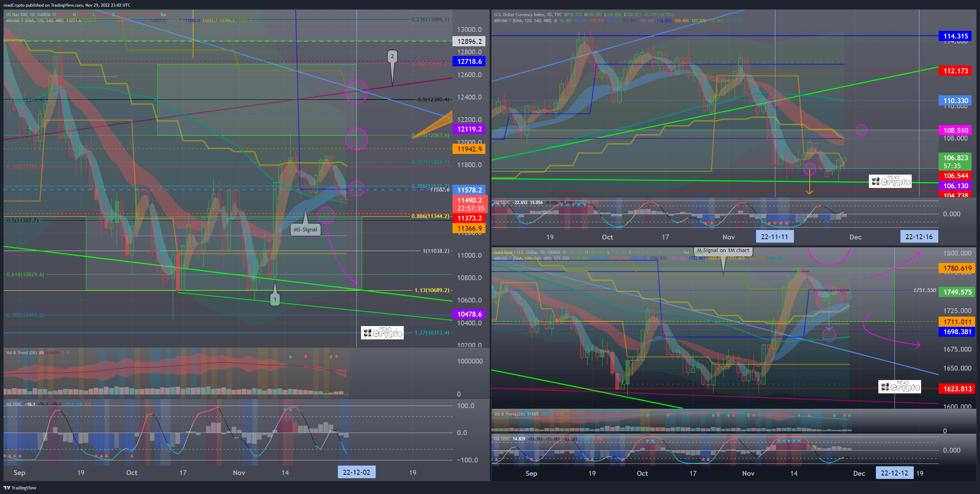The height and width of the screenshot is (494, 980).
Task: Click the 1.27(10313.4) Fibonacci label
Action: pos(432,333)
